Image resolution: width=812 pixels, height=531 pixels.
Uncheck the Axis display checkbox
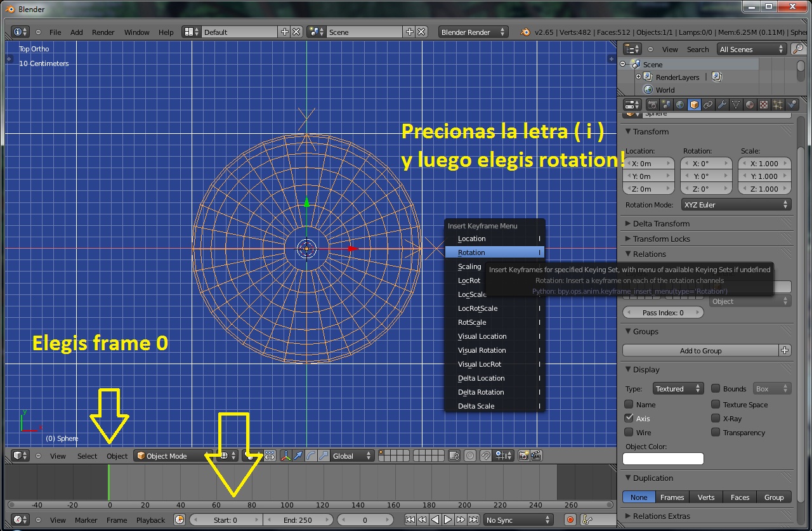[x=629, y=419]
